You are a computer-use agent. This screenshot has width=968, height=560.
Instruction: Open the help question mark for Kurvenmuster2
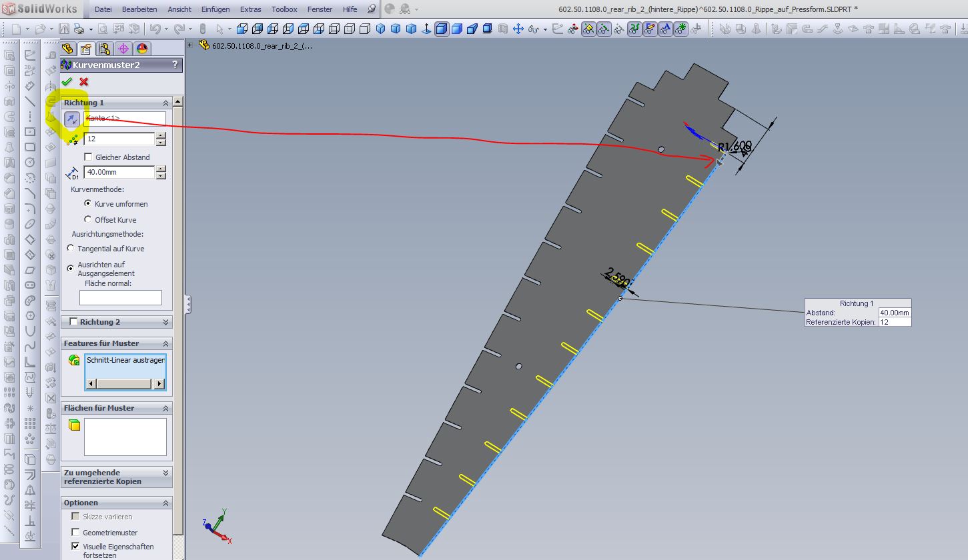(x=175, y=65)
